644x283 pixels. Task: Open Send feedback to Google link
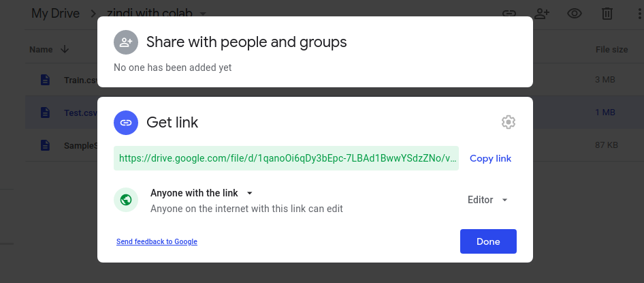pyautogui.click(x=157, y=241)
